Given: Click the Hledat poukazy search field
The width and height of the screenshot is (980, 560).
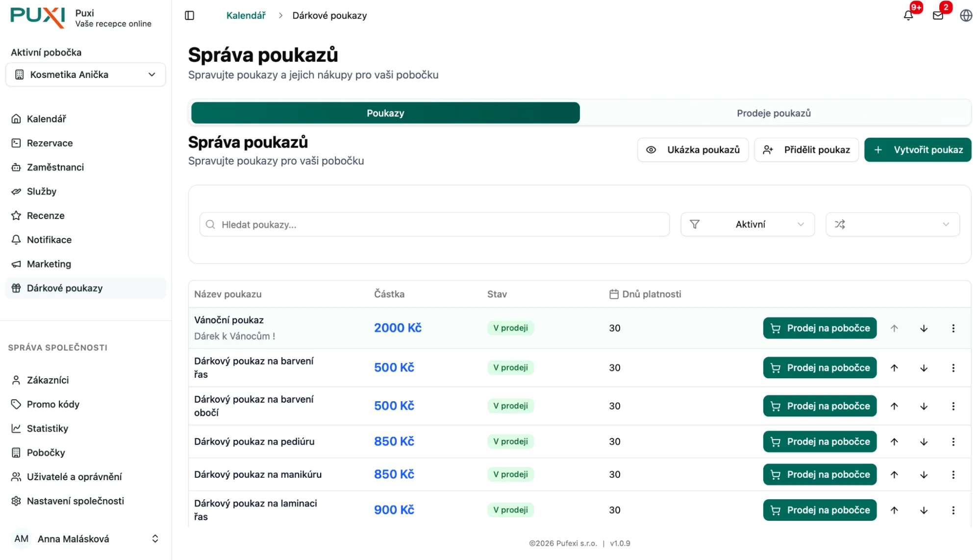Looking at the screenshot, I should tap(434, 224).
